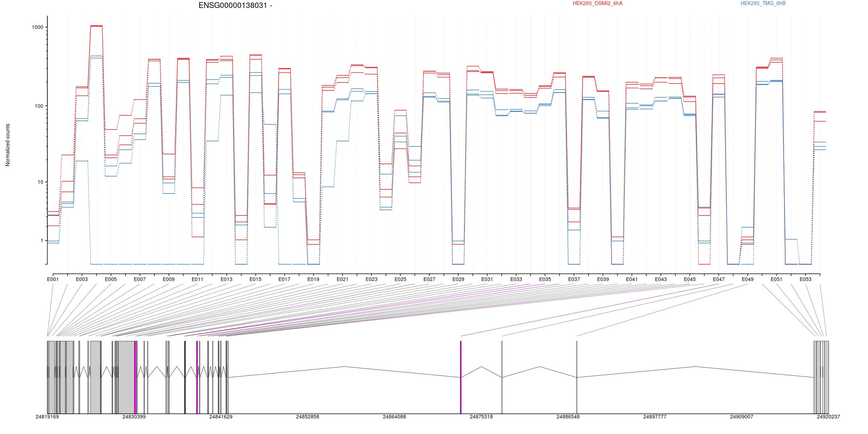The width and height of the screenshot is (868, 434).
Task: Click exon label E033
Action: 516,279
